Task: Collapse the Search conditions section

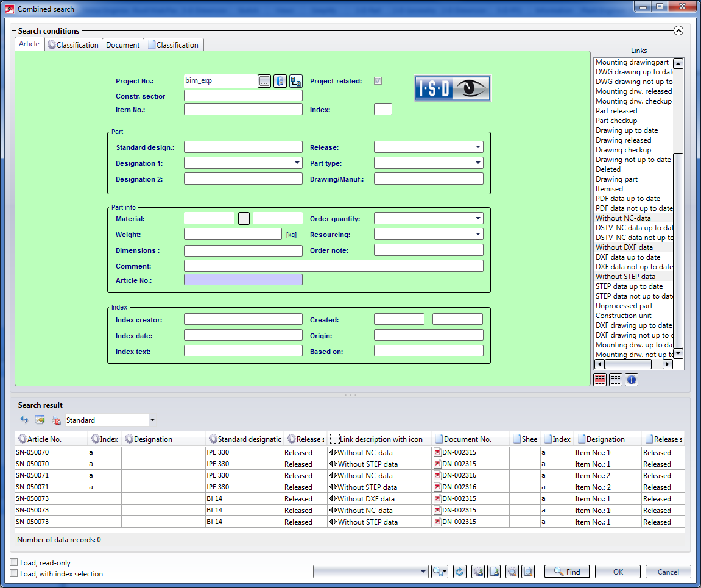Action: (x=678, y=30)
